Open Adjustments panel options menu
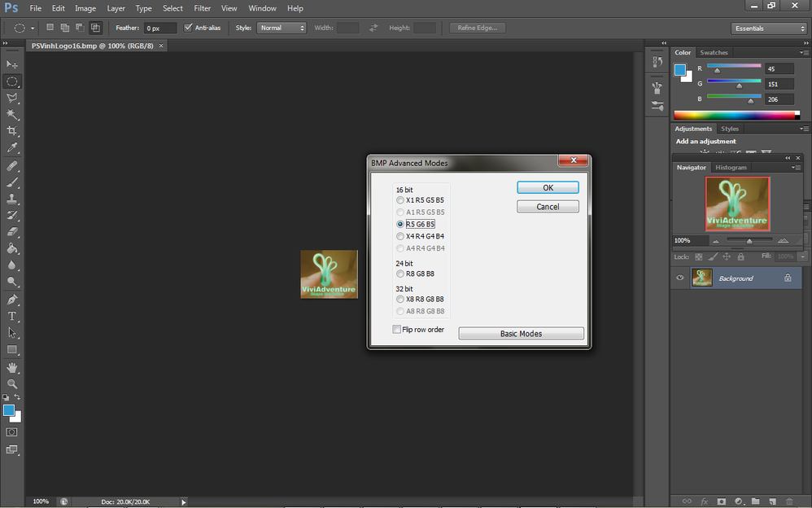 click(803, 129)
